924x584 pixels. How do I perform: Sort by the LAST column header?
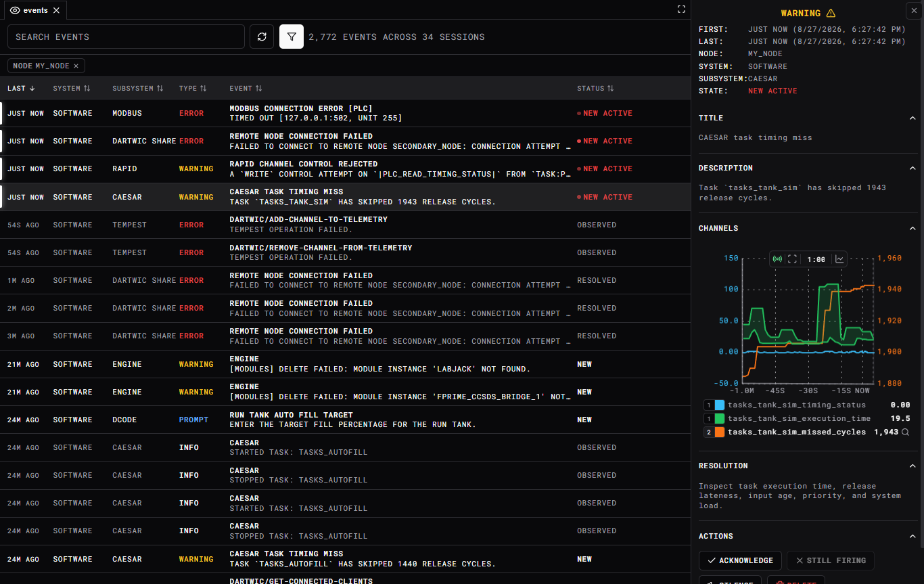pyautogui.click(x=21, y=89)
